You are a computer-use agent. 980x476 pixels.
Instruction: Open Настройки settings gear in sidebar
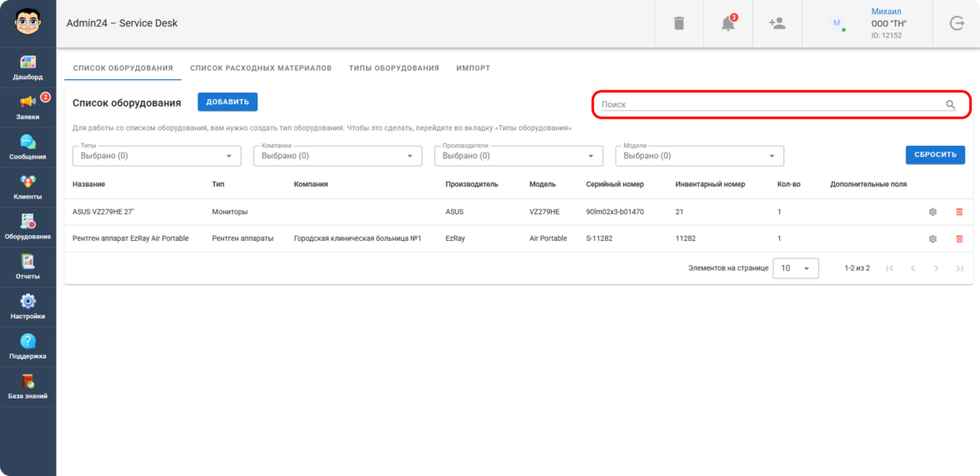point(27,305)
